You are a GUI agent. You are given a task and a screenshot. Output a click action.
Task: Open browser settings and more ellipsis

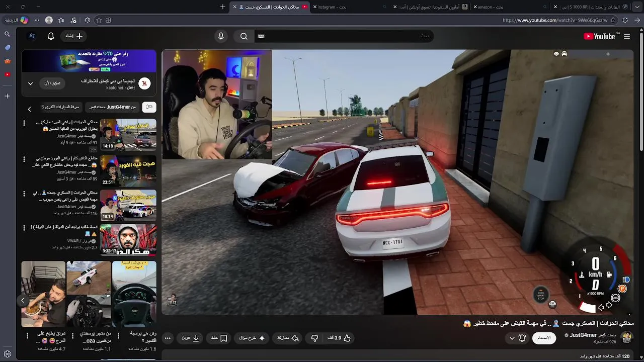[36, 20]
